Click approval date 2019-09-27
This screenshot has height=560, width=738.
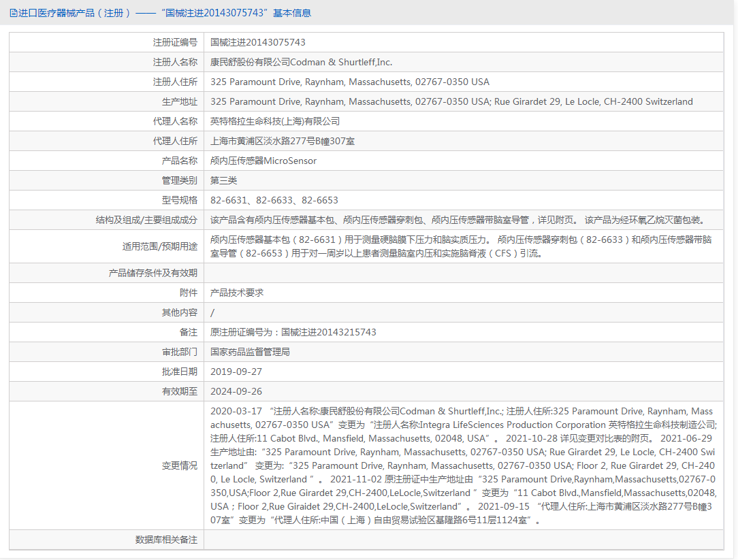point(236,372)
